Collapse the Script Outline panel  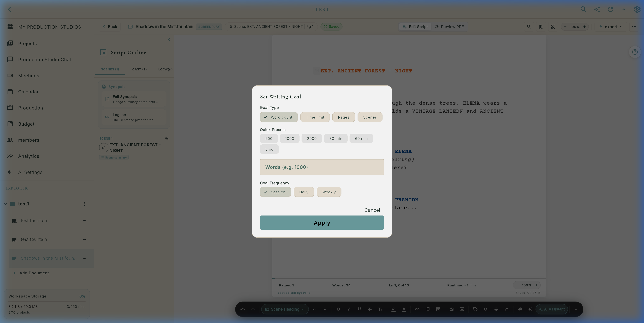click(169, 40)
